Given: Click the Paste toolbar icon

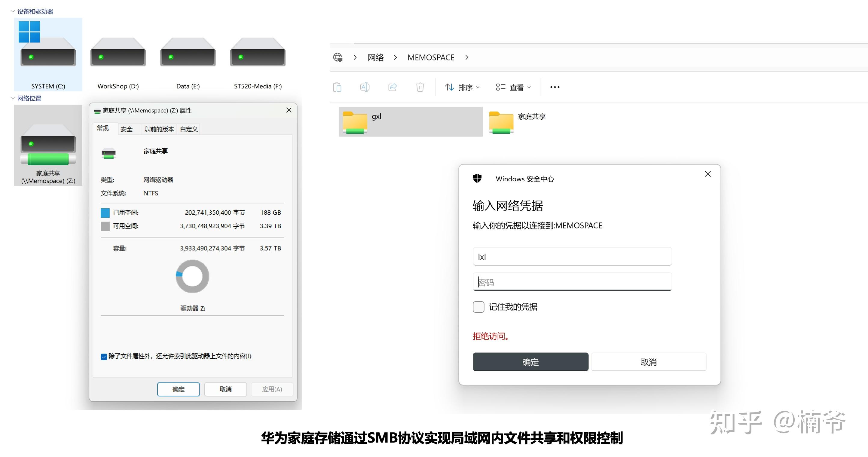Looking at the screenshot, I should pos(337,87).
